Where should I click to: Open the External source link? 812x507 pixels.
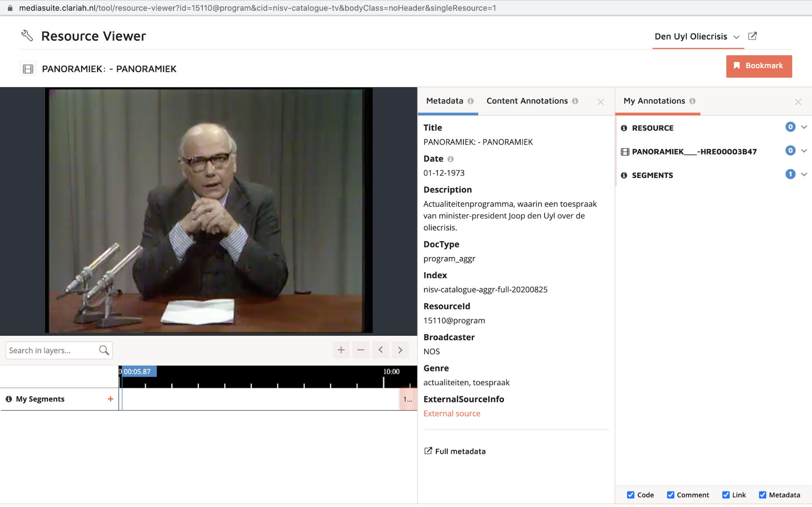(x=452, y=414)
